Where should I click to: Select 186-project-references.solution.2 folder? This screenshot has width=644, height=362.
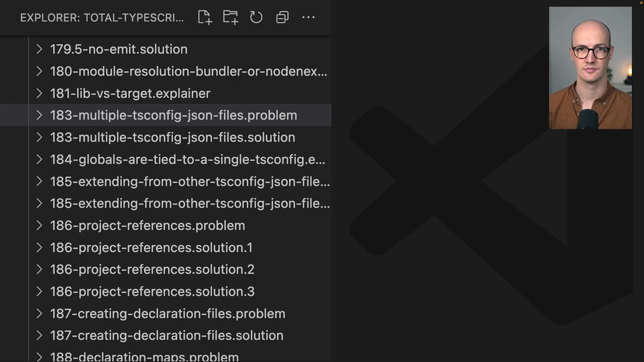152,269
